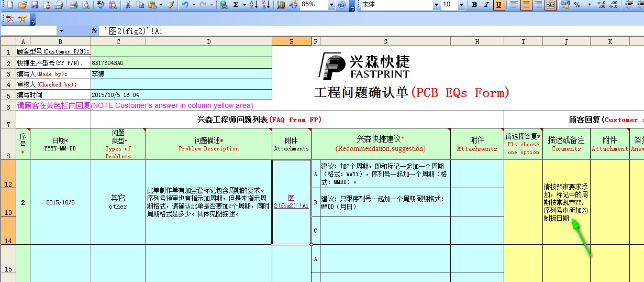Paste clipboard contents
Viewport: 644px width, 282px height.
(x=152, y=5)
